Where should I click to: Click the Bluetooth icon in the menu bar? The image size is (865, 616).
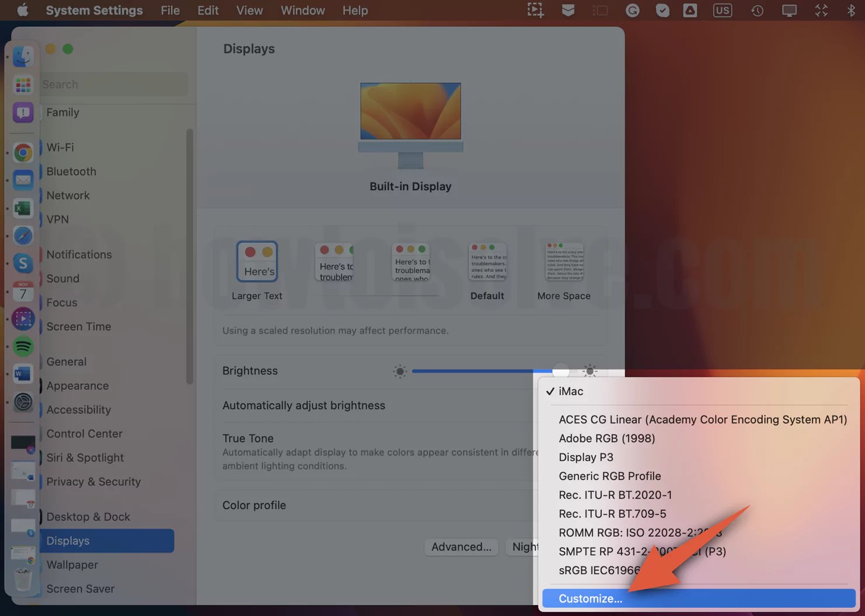point(851,10)
